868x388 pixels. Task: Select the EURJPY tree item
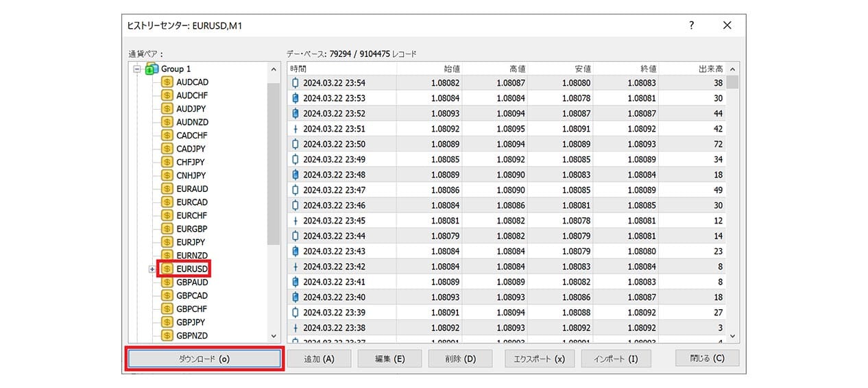(x=190, y=242)
